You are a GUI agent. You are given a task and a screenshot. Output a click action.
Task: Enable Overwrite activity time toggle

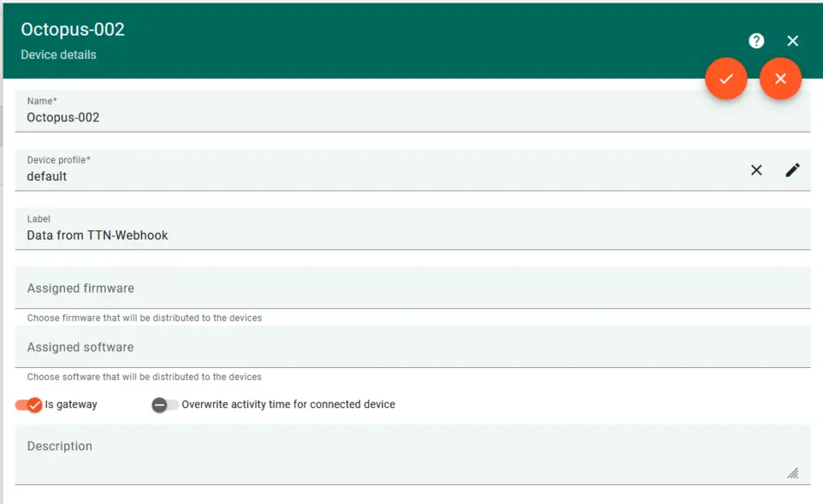[x=165, y=404]
